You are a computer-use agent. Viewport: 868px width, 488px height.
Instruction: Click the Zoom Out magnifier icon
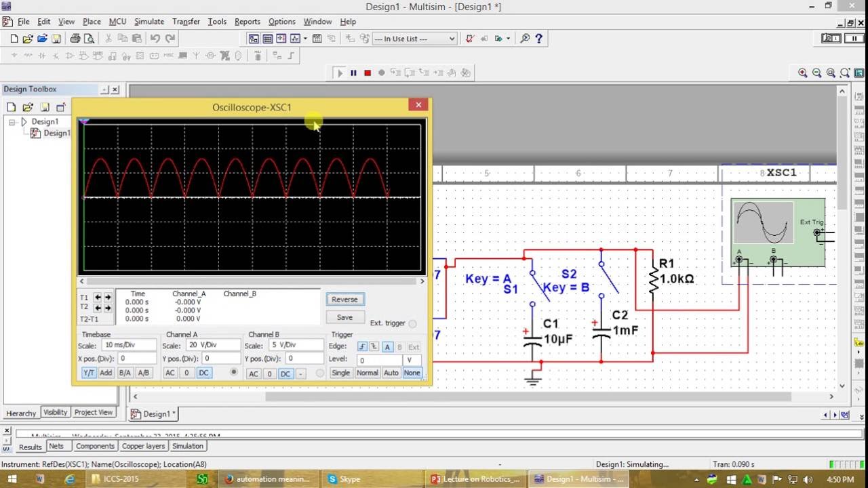pyautogui.click(x=817, y=73)
